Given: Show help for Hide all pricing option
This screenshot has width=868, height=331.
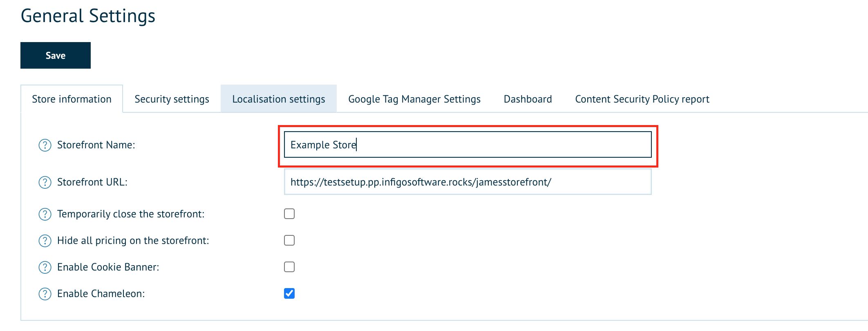Looking at the screenshot, I should [45, 241].
